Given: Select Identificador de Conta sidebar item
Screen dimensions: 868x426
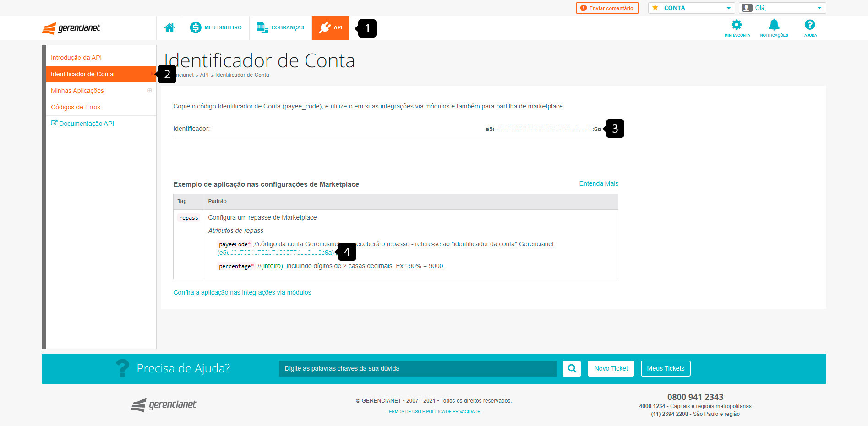Looking at the screenshot, I should [101, 74].
